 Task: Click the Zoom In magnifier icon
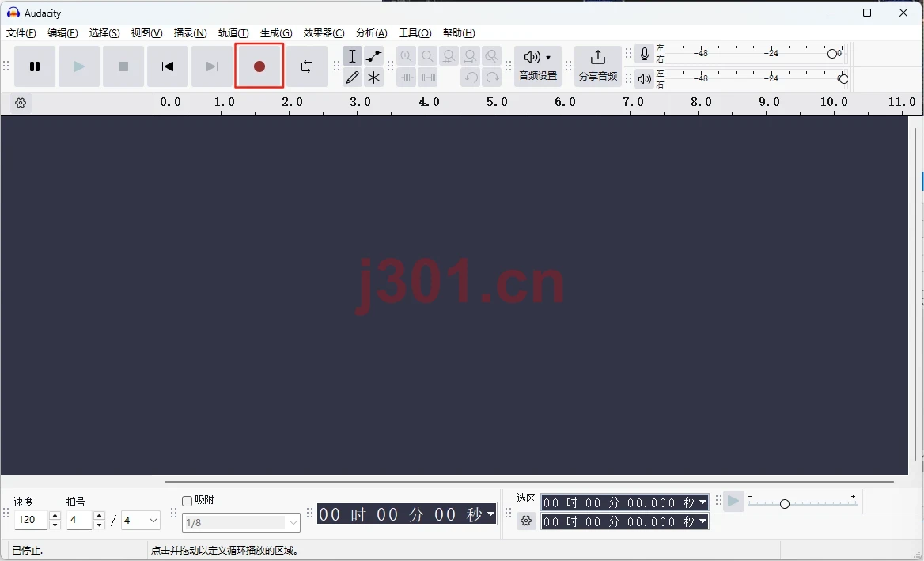pos(406,56)
